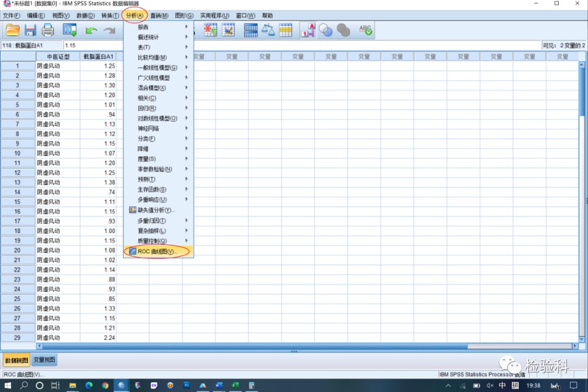Click the 缺失值分析(Y)... menu entry

(158, 210)
